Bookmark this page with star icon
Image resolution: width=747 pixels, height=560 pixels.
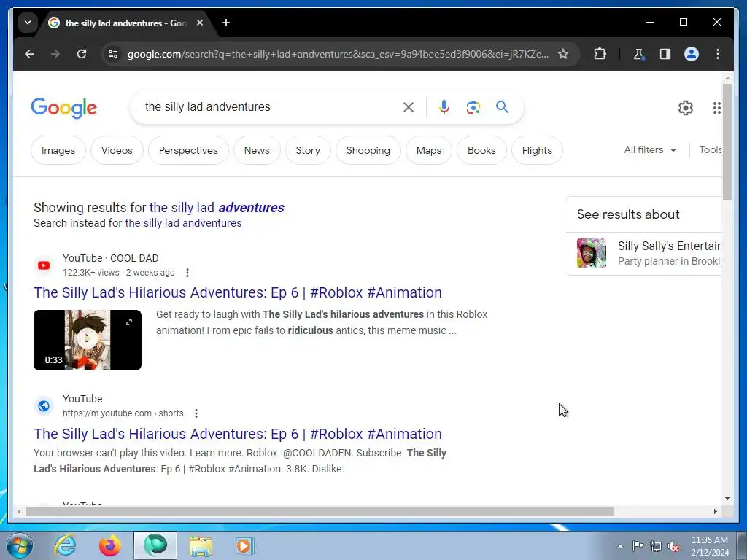tap(563, 54)
